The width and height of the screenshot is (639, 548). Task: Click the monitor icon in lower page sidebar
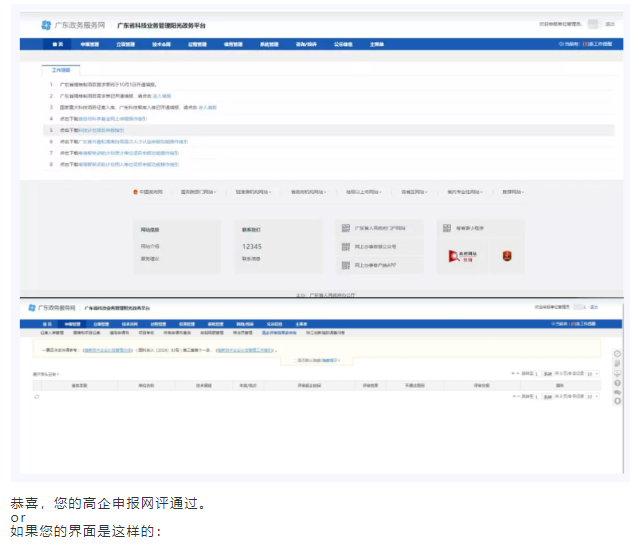pos(617,373)
